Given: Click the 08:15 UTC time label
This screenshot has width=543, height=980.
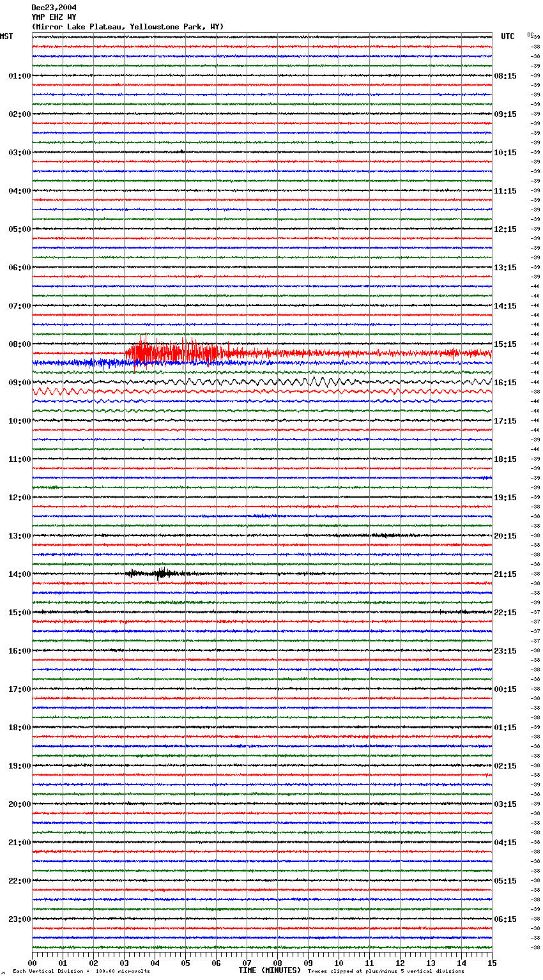Looking at the screenshot, I should click(505, 76).
